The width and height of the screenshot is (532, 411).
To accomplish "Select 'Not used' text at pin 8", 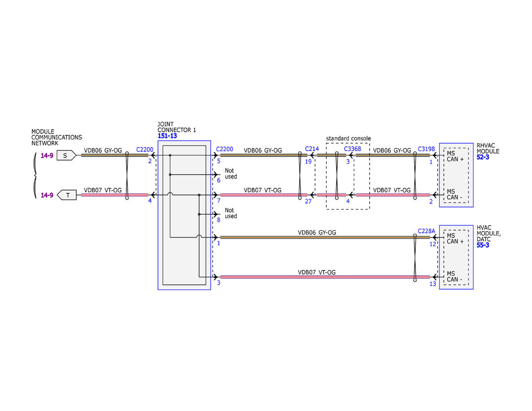I will tap(231, 213).
